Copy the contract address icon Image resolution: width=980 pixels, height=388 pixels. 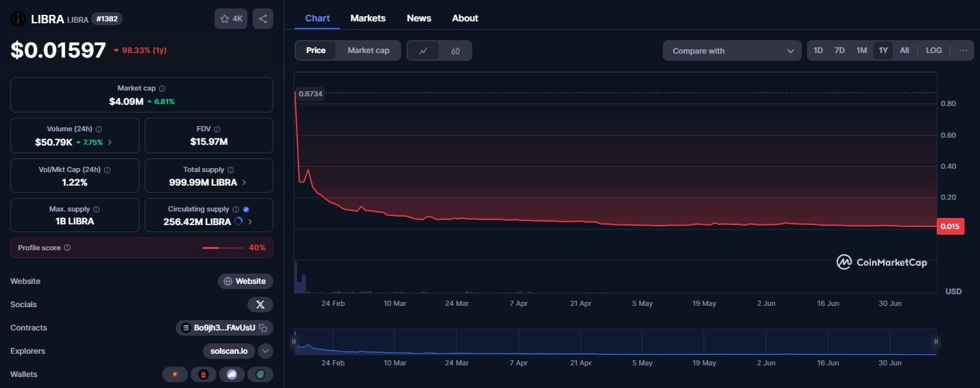click(x=263, y=328)
